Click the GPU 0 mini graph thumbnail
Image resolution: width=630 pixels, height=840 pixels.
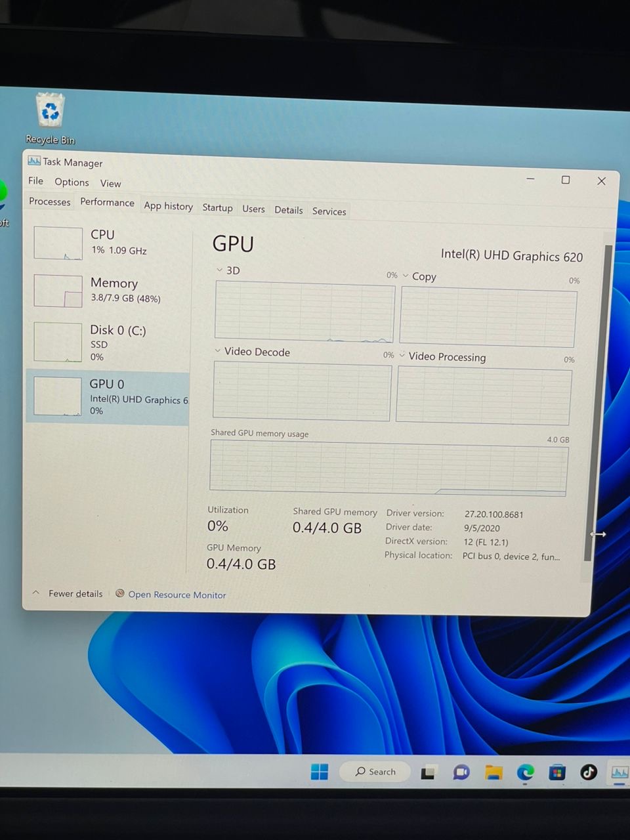(57, 396)
